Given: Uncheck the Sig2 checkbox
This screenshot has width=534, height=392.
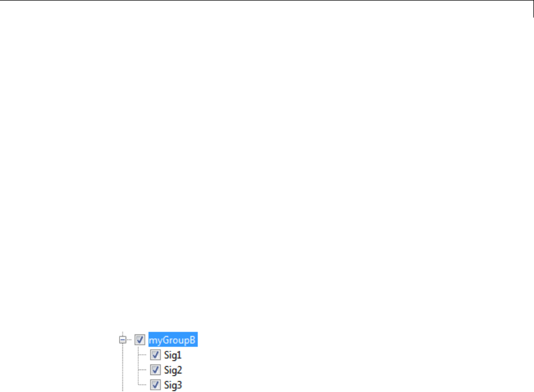Looking at the screenshot, I should coord(155,370).
